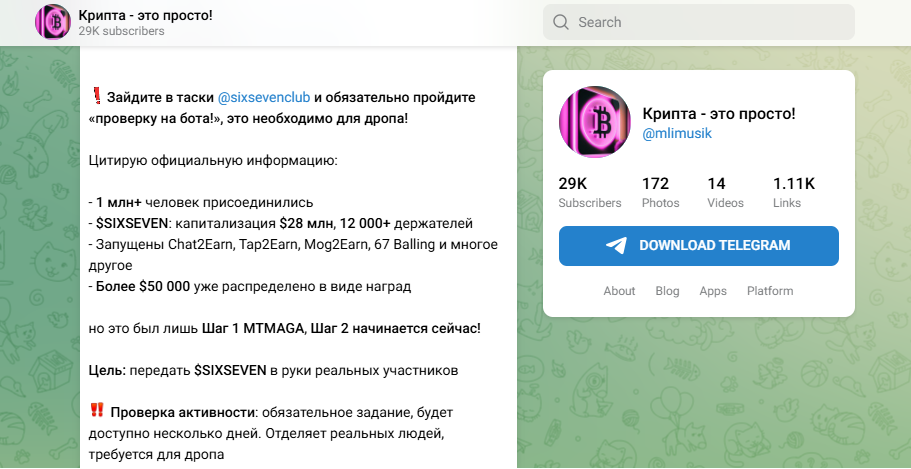
Task: Click the bold text "Проверка активности"
Action: coord(182,413)
